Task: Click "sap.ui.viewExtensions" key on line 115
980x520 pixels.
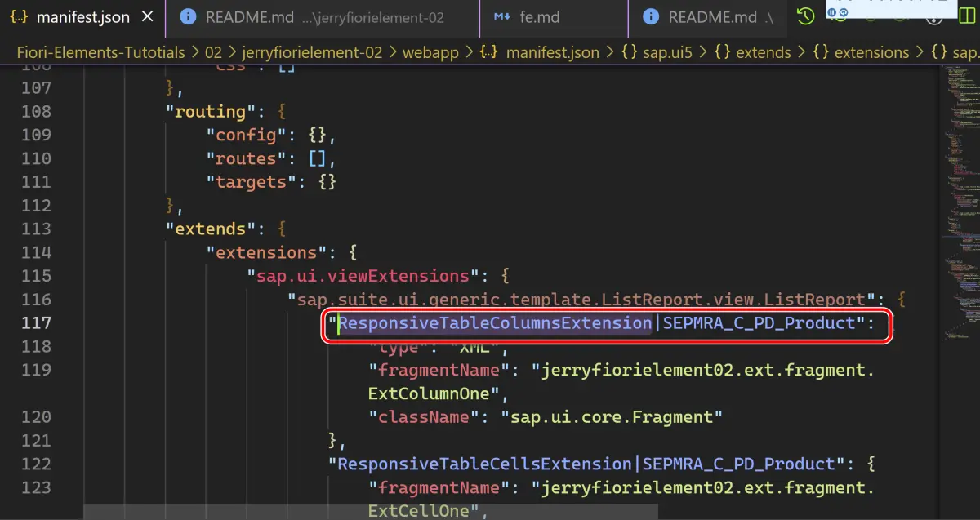Action: point(363,276)
